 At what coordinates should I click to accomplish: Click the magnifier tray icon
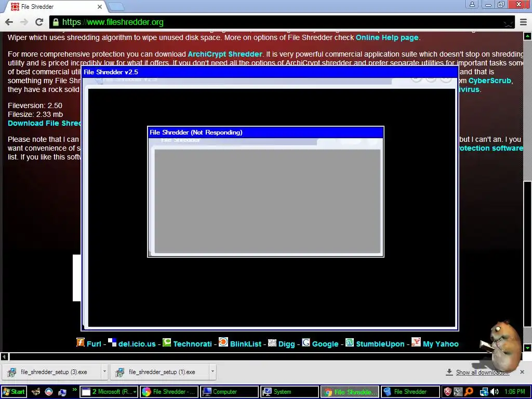pyautogui.click(x=469, y=392)
